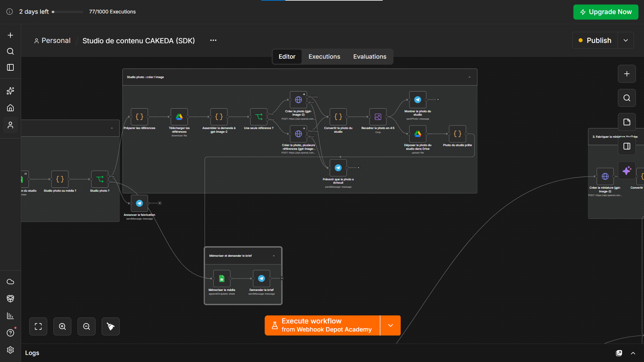Select the 'Une seule référence ?' If node
This screenshot has height=362, width=644.
tap(259, 117)
